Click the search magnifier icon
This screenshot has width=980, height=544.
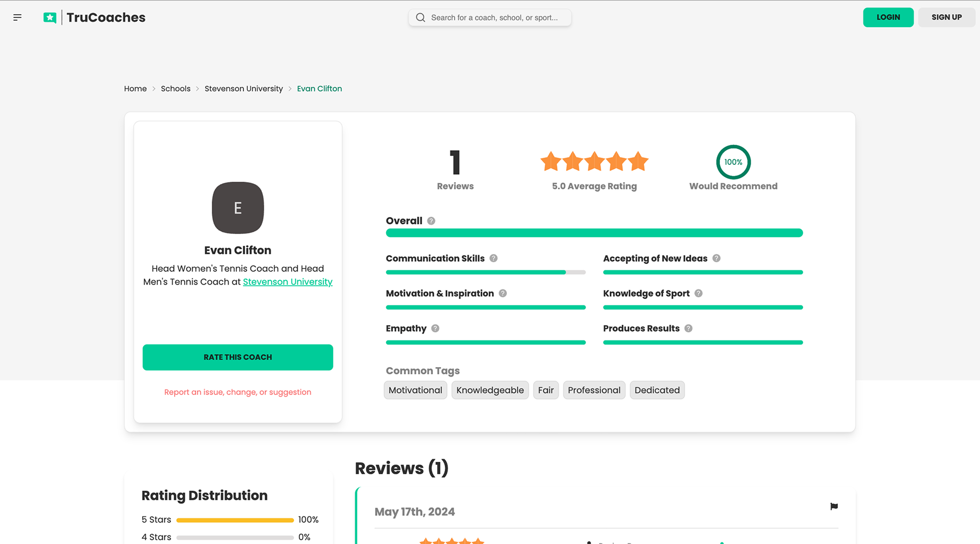tap(420, 17)
